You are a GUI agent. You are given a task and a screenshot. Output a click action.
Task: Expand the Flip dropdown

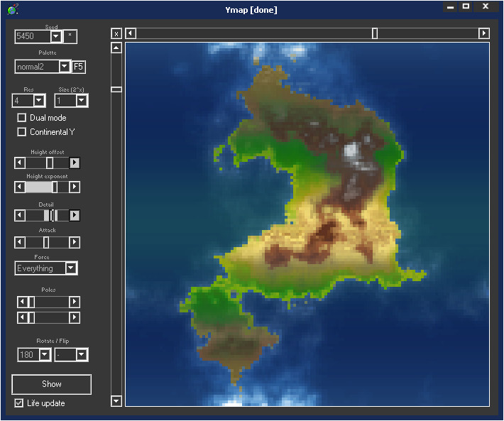pos(82,354)
